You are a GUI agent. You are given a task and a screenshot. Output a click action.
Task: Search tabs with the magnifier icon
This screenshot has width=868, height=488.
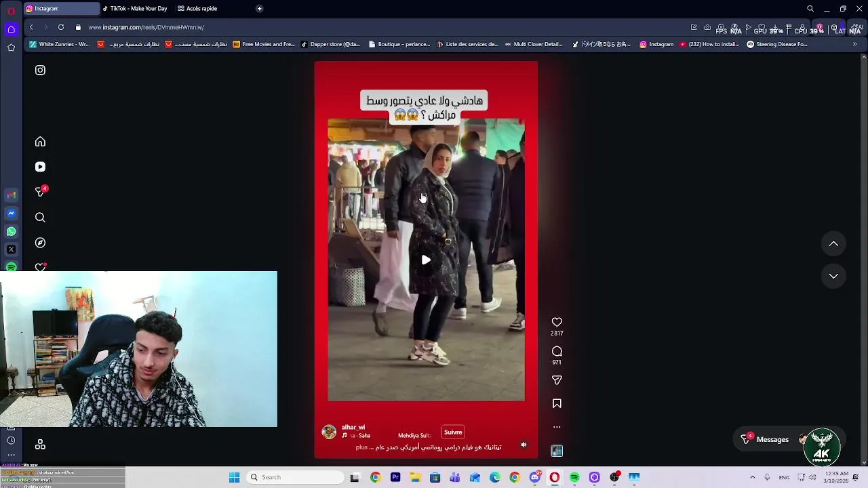pos(810,9)
